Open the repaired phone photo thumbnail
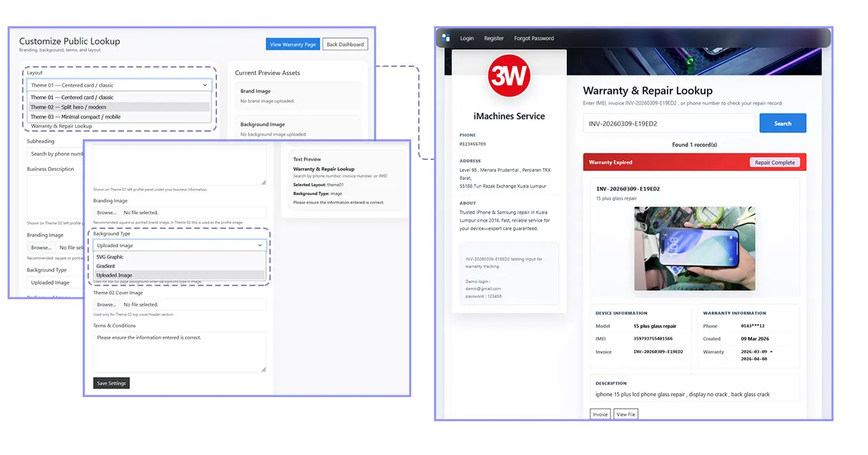The width and height of the screenshot is (868, 455). (x=694, y=248)
